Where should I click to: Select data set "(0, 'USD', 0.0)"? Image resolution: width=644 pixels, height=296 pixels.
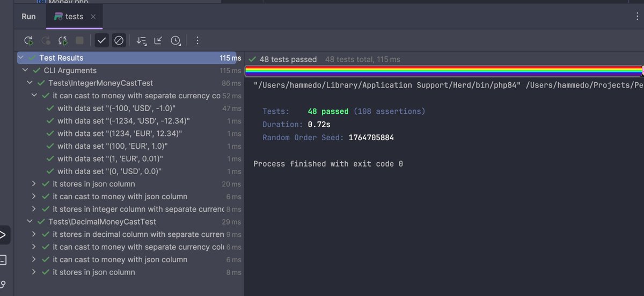click(x=109, y=171)
